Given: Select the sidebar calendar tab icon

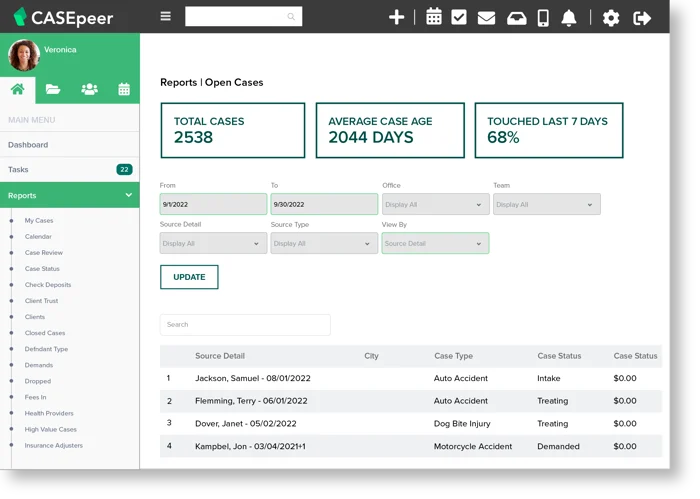Looking at the screenshot, I should click(x=124, y=89).
